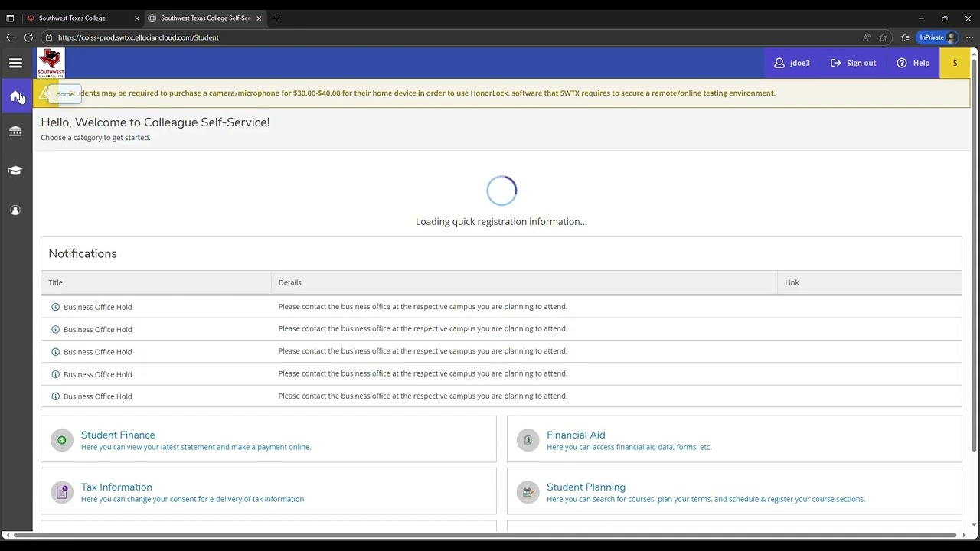The width and height of the screenshot is (980, 551).
Task: Refresh the current page
Action: [x=28, y=37]
